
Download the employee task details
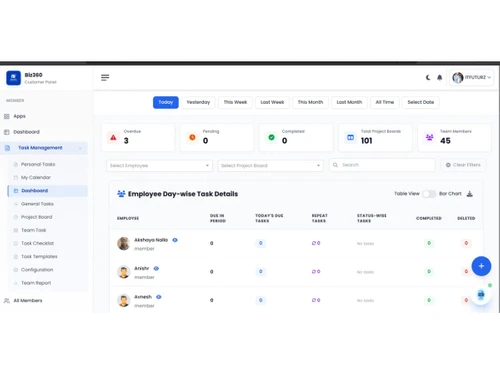point(470,194)
